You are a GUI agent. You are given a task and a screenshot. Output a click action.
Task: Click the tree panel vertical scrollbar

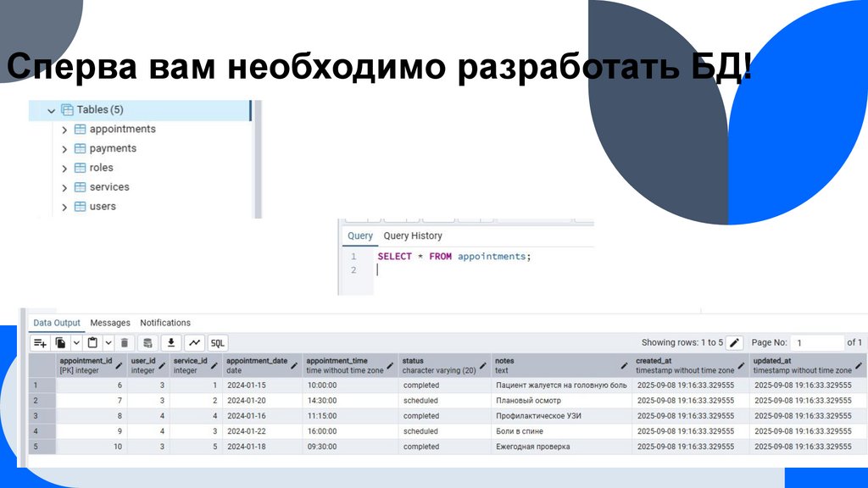coord(258,159)
